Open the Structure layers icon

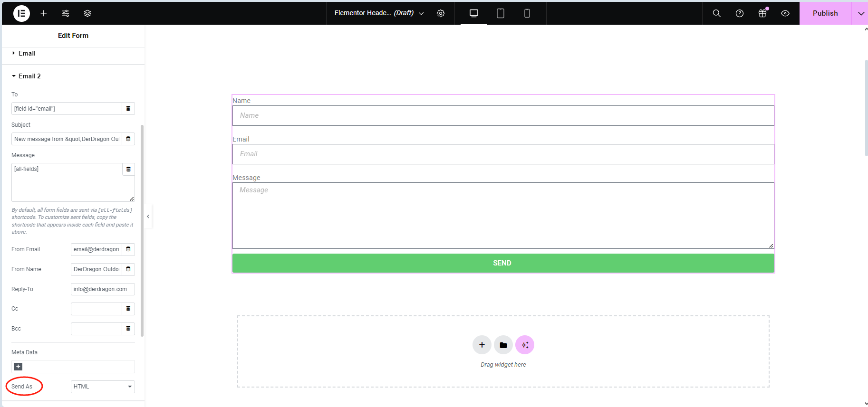87,13
